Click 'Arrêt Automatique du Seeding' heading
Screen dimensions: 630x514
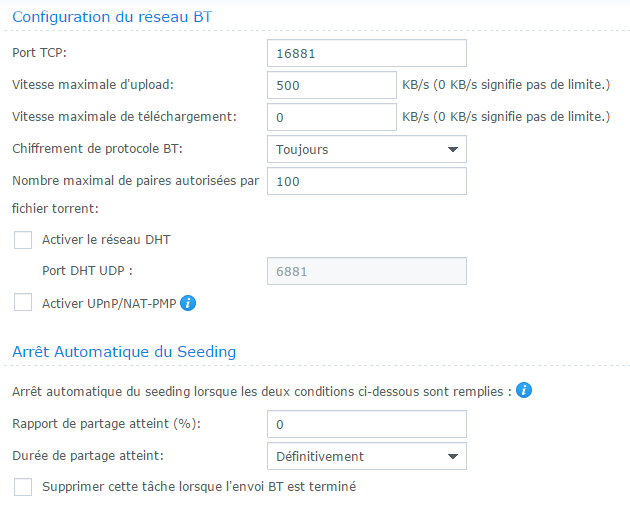click(123, 351)
